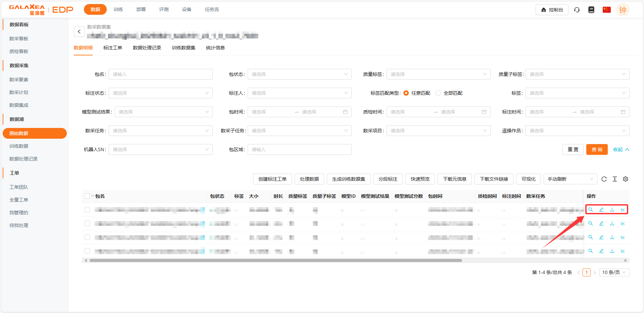Click the horizontal scrollbar under the table
This screenshot has width=644, height=313.
(x=275, y=260)
